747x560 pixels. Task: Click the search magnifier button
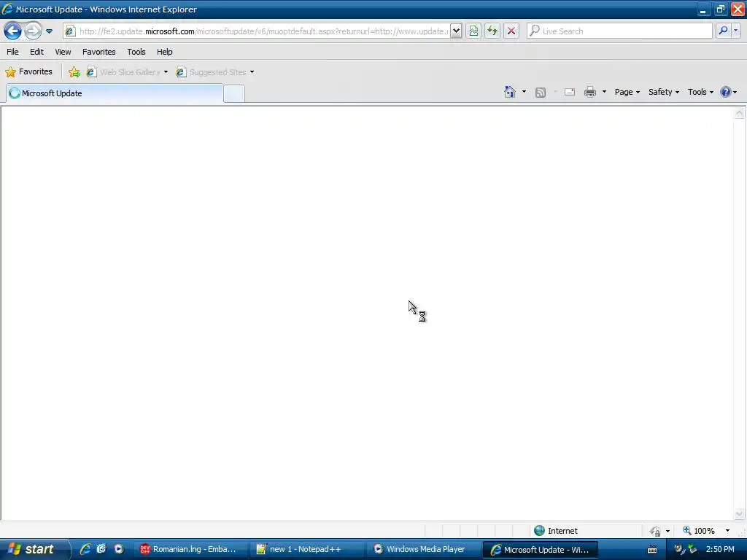[x=723, y=31]
